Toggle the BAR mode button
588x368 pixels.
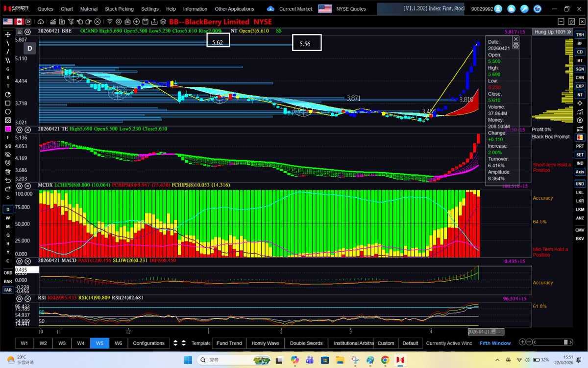point(8,281)
